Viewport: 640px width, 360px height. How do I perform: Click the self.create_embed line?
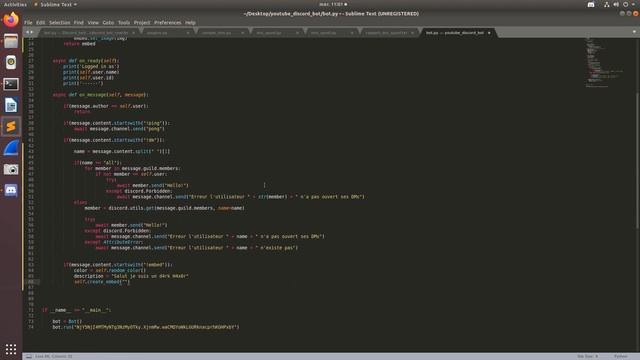pos(102,282)
